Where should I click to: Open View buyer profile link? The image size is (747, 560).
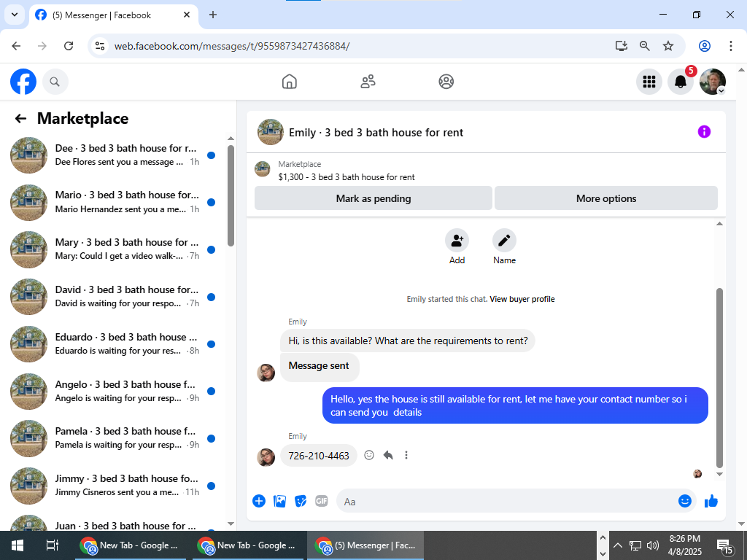pyautogui.click(x=522, y=299)
